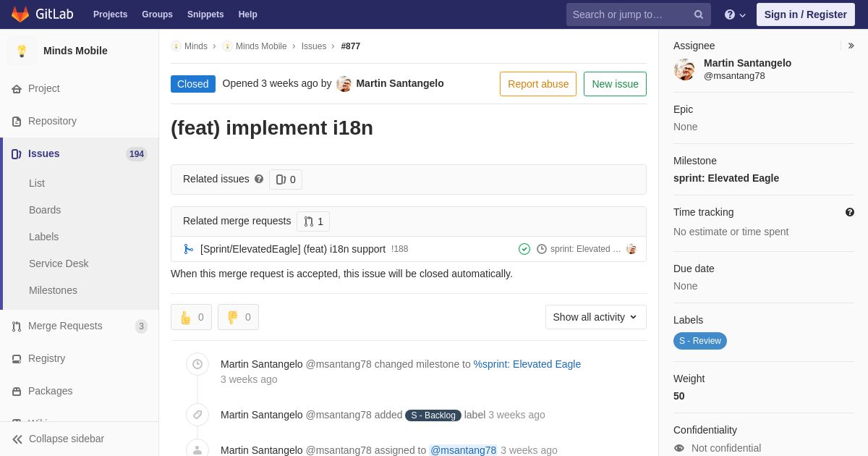868x456 pixels.
Task: Click the thumbs up reaction
Action: tap(191, 317)
